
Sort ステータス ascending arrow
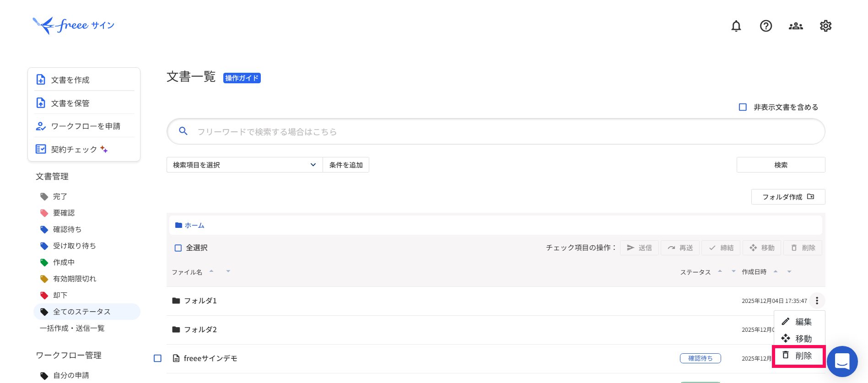click(720, 271)
